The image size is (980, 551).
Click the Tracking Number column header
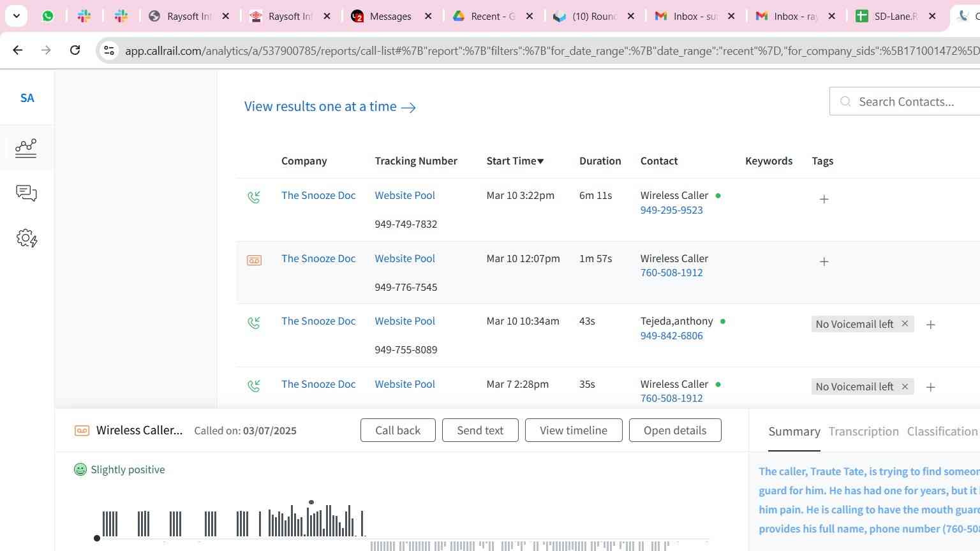tap(416, 161)
